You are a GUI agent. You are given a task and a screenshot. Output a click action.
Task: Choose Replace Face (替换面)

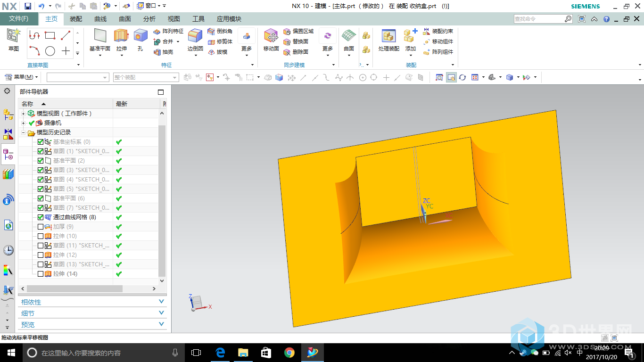click(296, 41)
